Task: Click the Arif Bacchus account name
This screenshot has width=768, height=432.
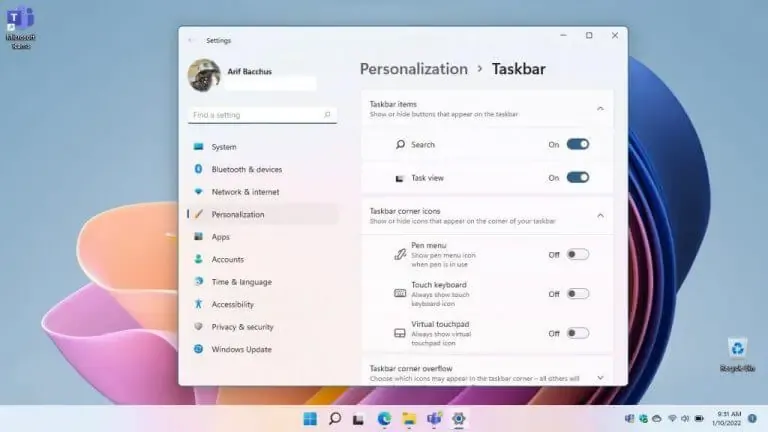Action: click(x=250, y=72)
